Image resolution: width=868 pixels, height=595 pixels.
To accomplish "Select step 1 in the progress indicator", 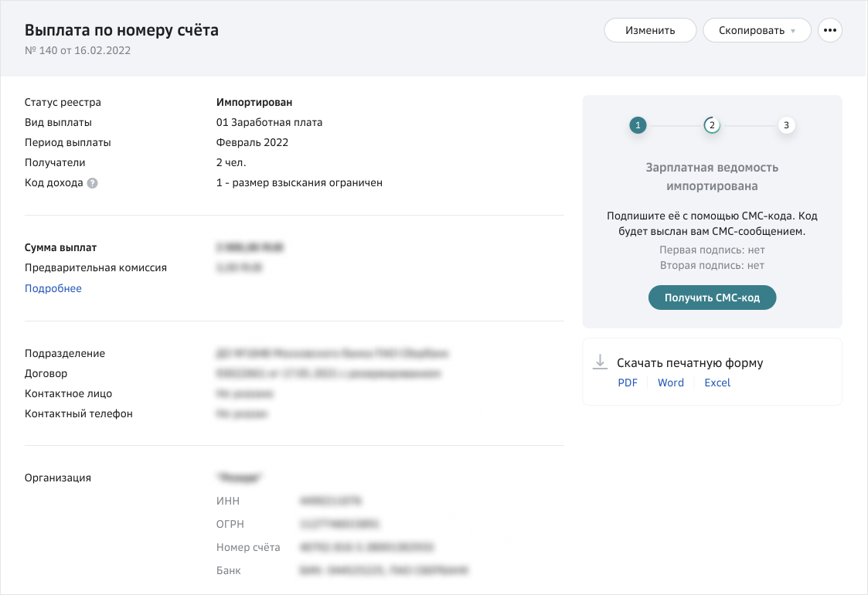I will pyautogui.click(x=638, y=125).
